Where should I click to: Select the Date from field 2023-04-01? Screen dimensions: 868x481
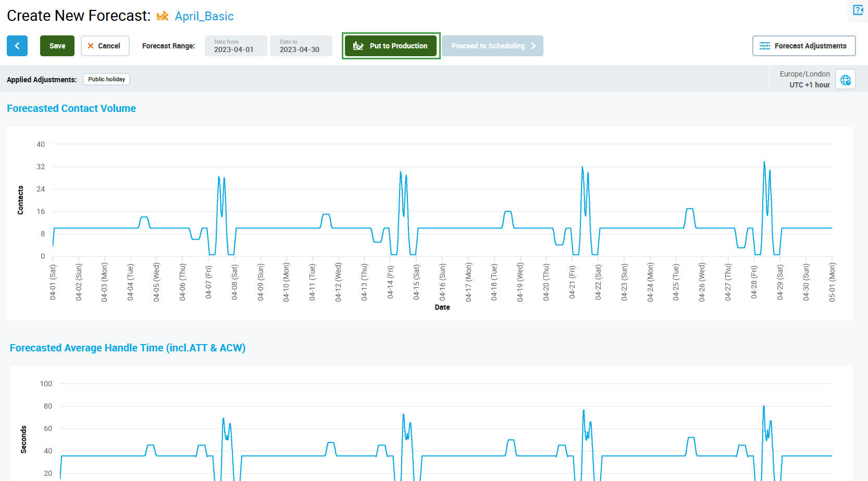(x=235, y=46)
